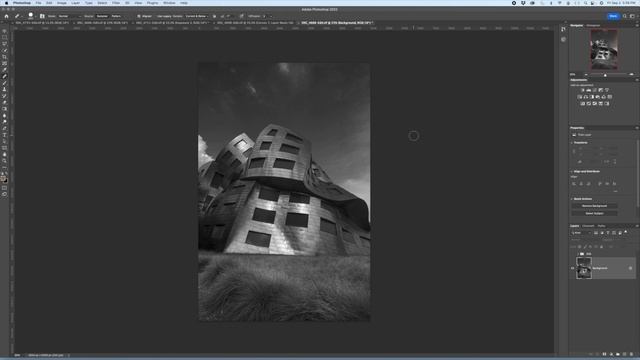The height and width of the screenshot is (360, 640).
Task: Add a Curves adjustment from the Adjustments panel
Action: pyautogui.click(x=594, y=90)
